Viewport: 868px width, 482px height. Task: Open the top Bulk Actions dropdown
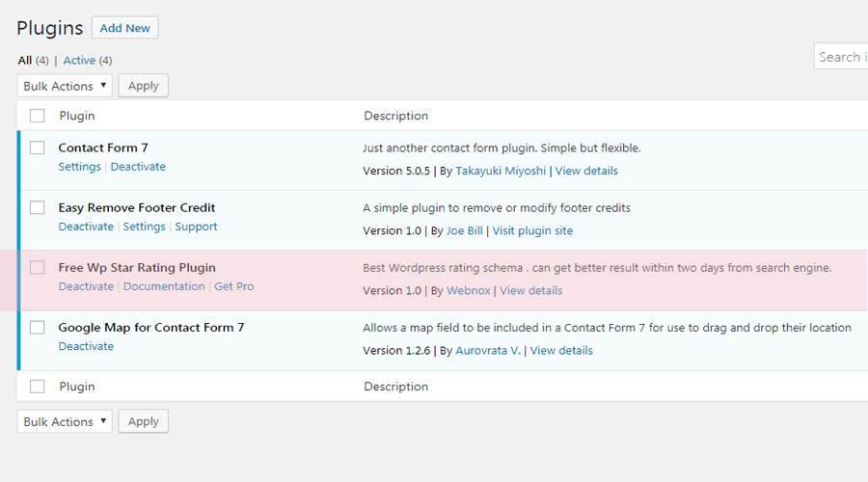pos(65,86)
